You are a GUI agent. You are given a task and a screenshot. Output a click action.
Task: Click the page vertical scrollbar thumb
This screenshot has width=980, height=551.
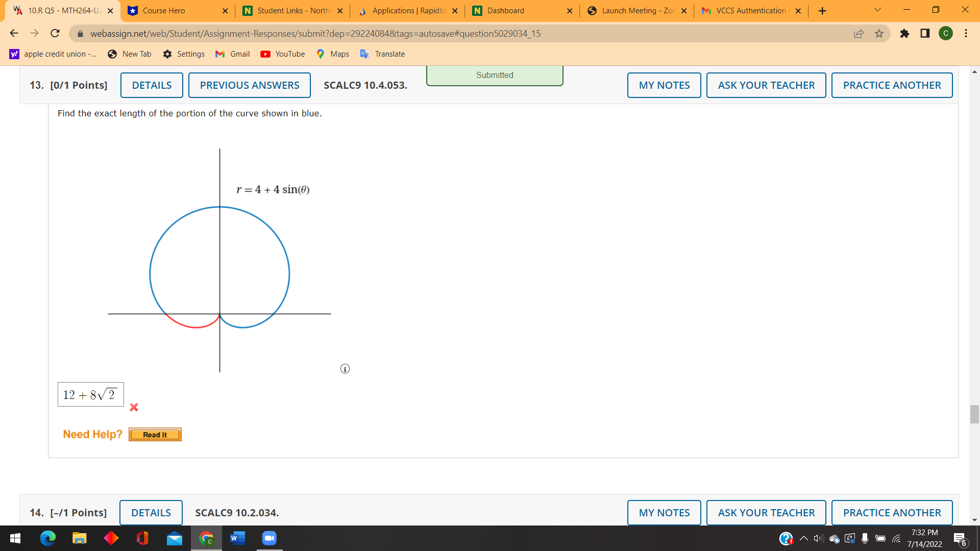(974, 414)
